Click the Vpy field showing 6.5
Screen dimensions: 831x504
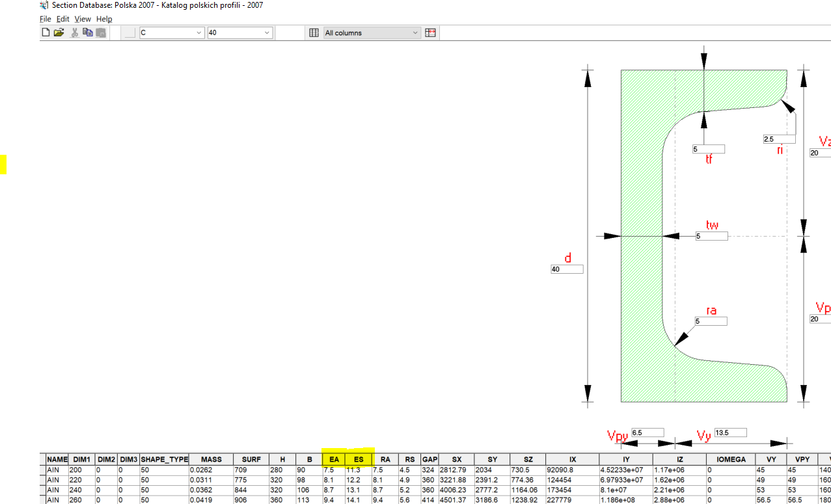pos(647,432)
